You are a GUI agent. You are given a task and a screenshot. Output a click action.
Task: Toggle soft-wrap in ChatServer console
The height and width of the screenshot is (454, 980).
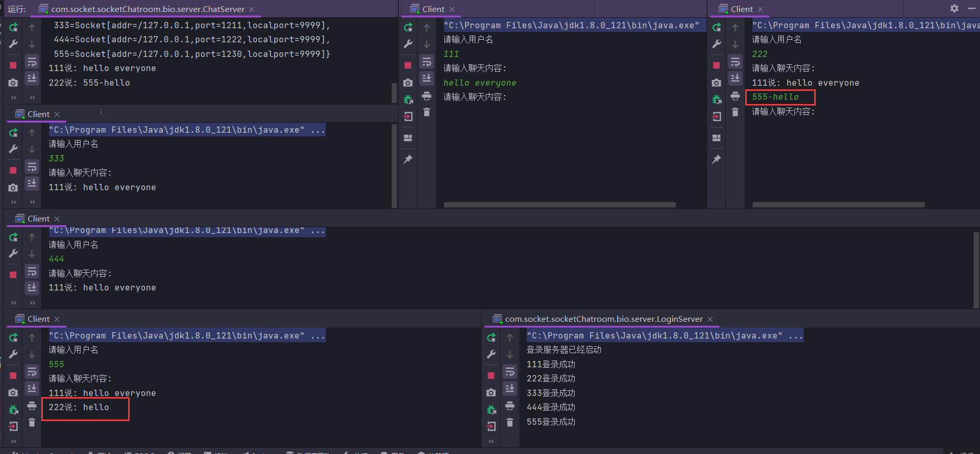tap(32, 62)
